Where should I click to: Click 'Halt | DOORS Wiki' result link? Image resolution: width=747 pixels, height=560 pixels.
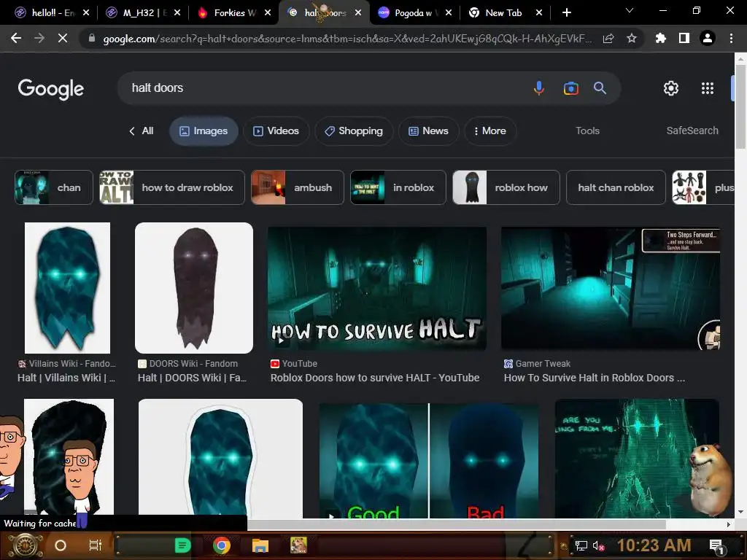192,378
